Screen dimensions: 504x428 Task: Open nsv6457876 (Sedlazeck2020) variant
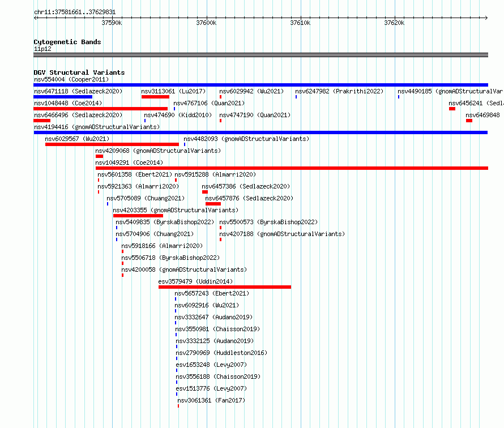click(249, 198)
